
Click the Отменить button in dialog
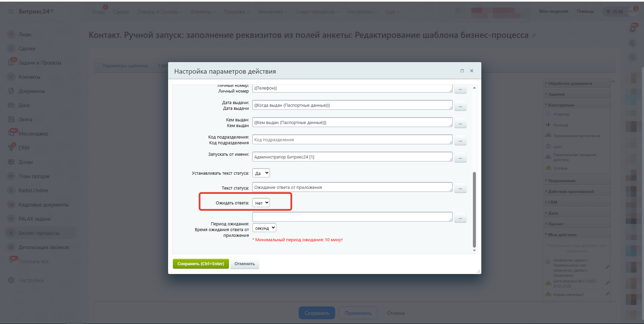click(x=245, y=264)
